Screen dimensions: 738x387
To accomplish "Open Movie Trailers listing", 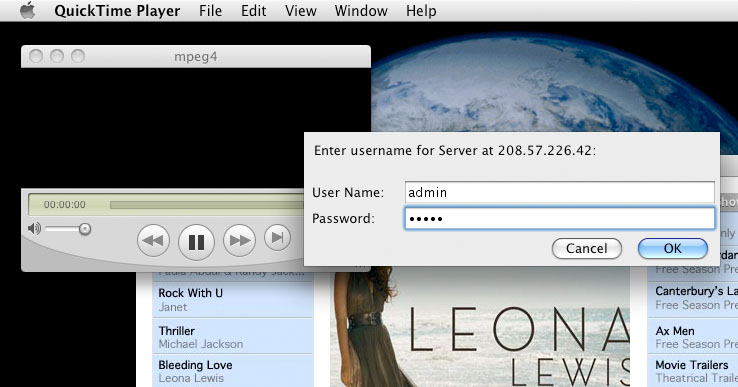I will pyautogui.click(x=693, y=371).
